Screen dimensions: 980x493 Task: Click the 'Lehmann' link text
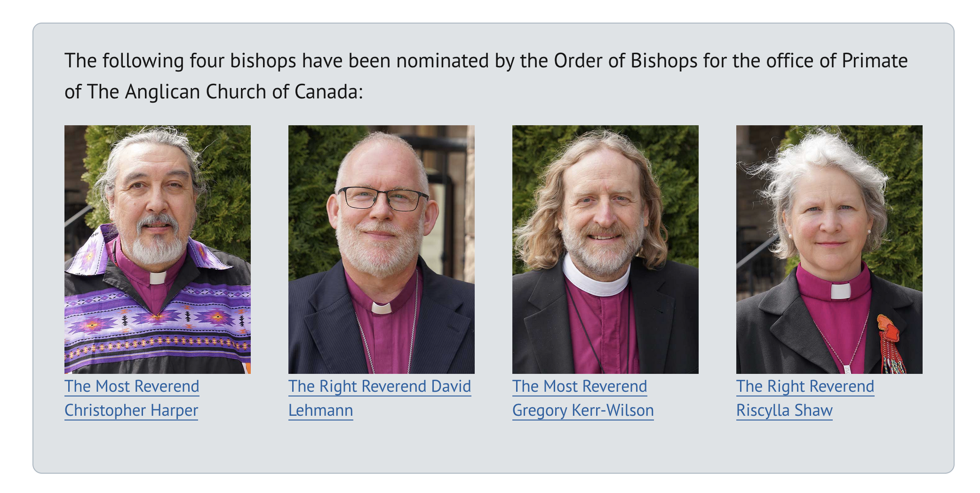320,410
